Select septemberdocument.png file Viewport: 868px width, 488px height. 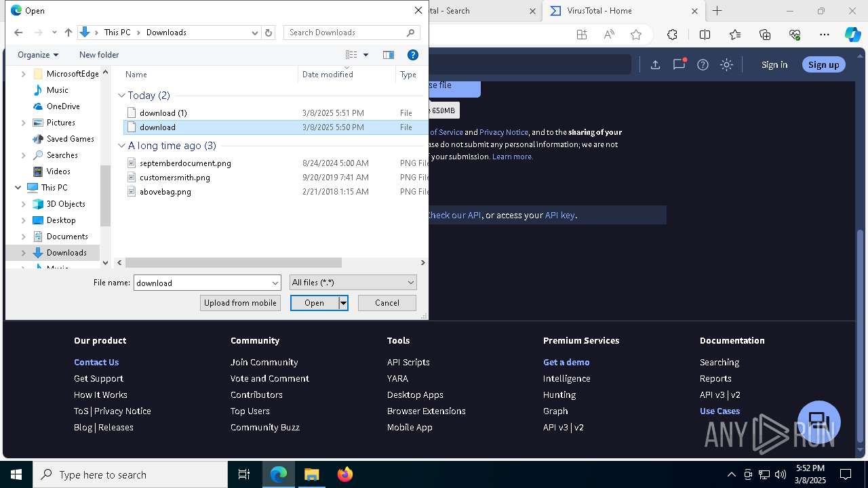(x=185, y=163)
